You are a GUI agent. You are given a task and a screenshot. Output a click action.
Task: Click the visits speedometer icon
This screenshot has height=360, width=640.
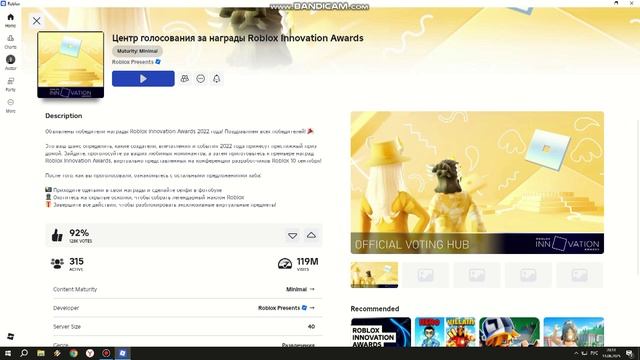pyautogui.click(x=285, y=264)
